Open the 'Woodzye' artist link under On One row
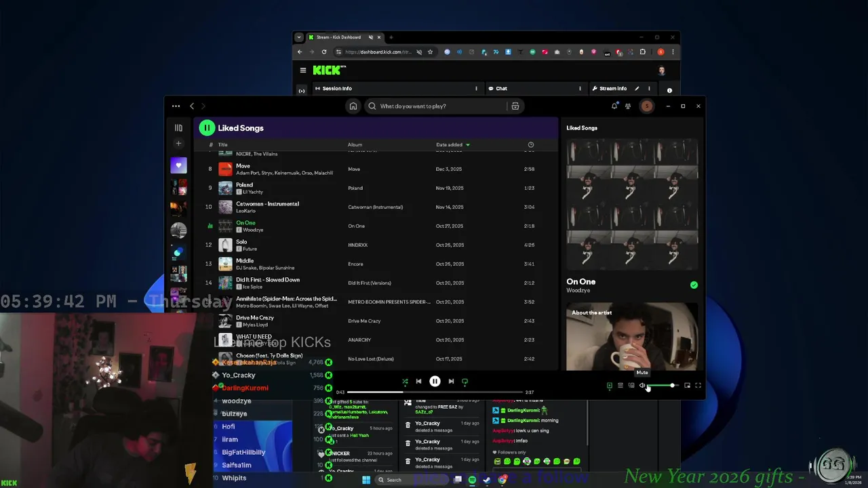Viewport: 868px width, 488px height. point(252,230)
